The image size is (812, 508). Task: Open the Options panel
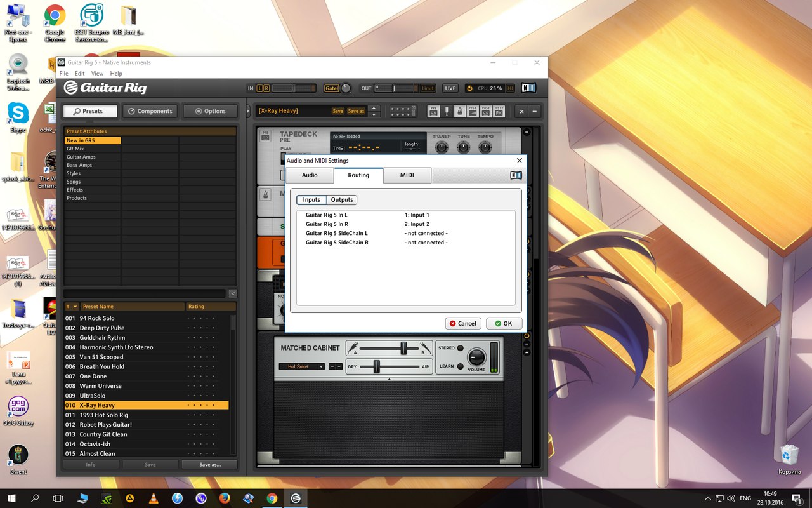click(x=210, y=111)
